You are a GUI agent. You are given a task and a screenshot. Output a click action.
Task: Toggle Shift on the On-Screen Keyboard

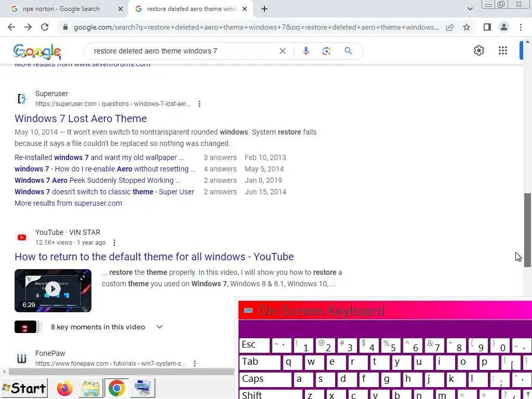(x=271, y=395)
